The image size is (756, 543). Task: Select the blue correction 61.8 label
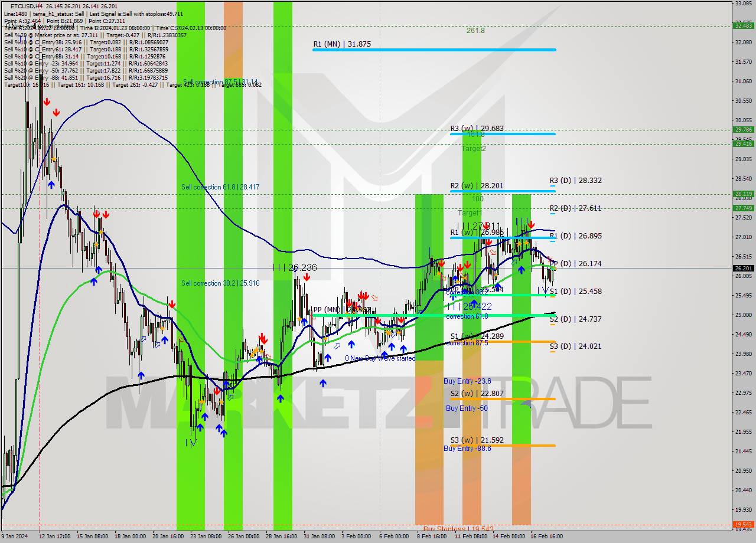tap(467, 316)
